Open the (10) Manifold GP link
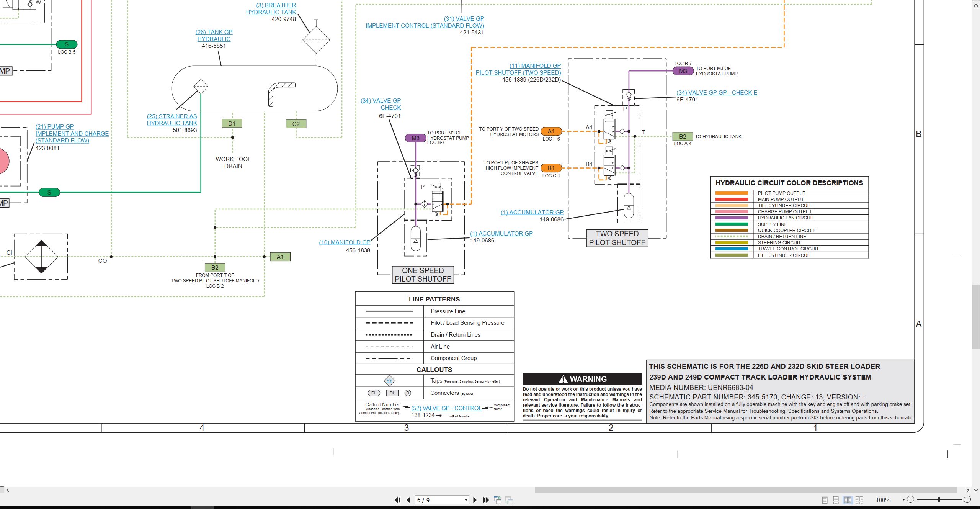This screenshot has height=509, width=980. click(345, 242)
